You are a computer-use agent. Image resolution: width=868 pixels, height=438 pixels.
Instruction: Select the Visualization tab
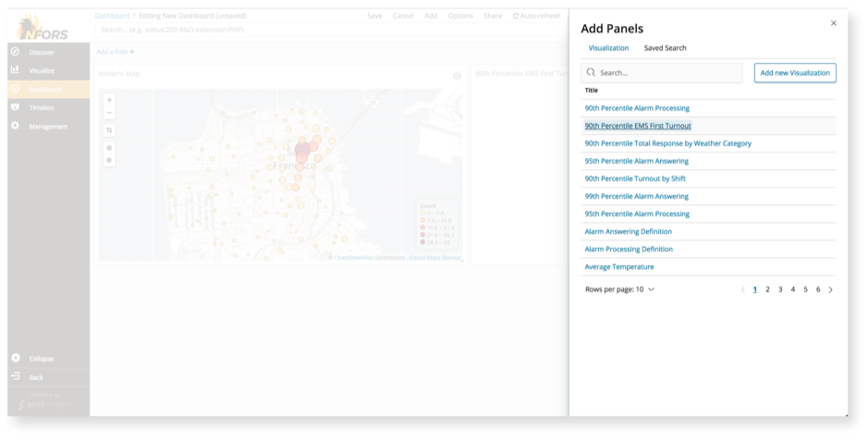point(608,48)
